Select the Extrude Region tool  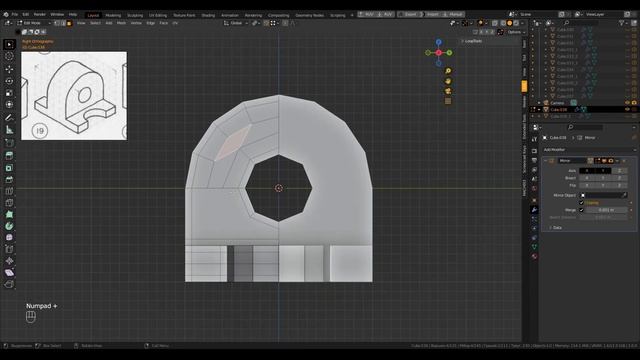(x=9, y=156)
